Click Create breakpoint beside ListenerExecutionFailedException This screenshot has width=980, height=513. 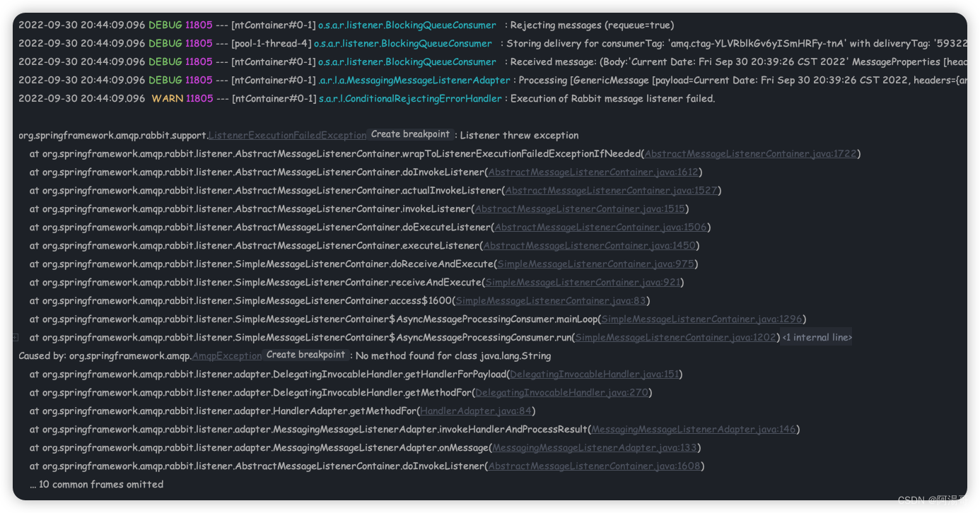410,134
